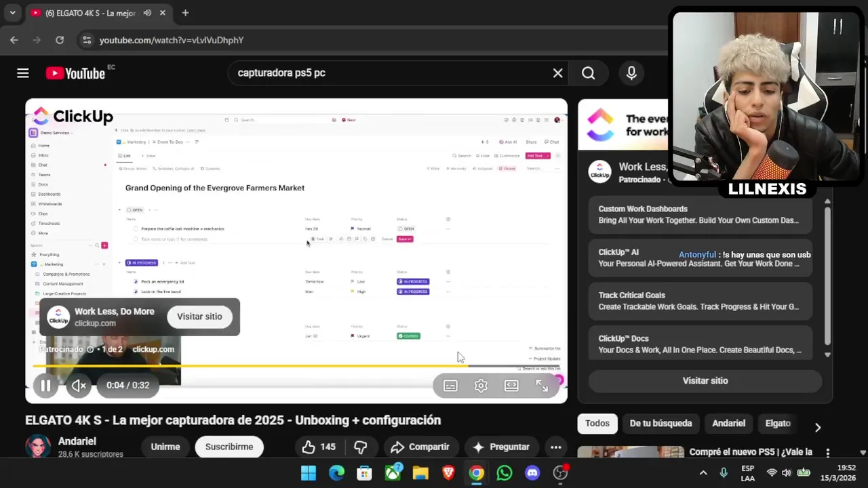View site information icon in address bar

(x=86, y=40)
